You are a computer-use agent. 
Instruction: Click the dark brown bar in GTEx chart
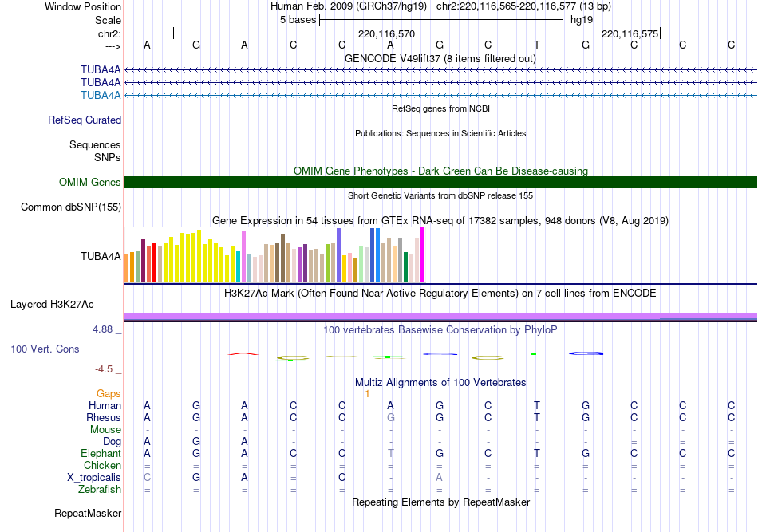pos(282,258)
